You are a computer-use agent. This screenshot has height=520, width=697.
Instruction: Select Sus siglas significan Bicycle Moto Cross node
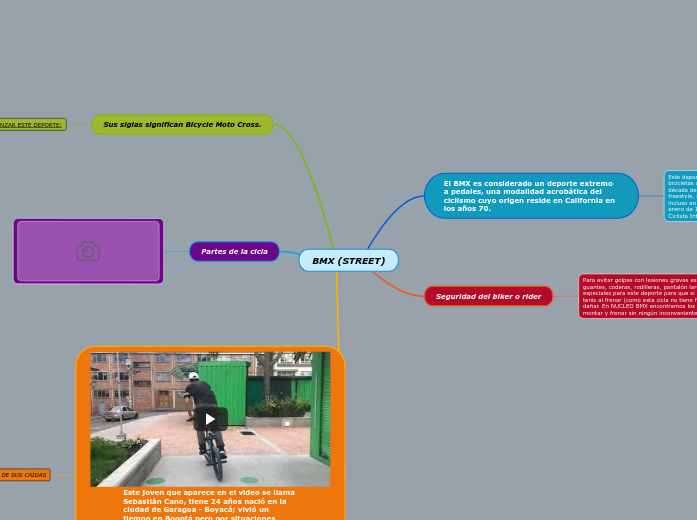click(x=182, y=124)
